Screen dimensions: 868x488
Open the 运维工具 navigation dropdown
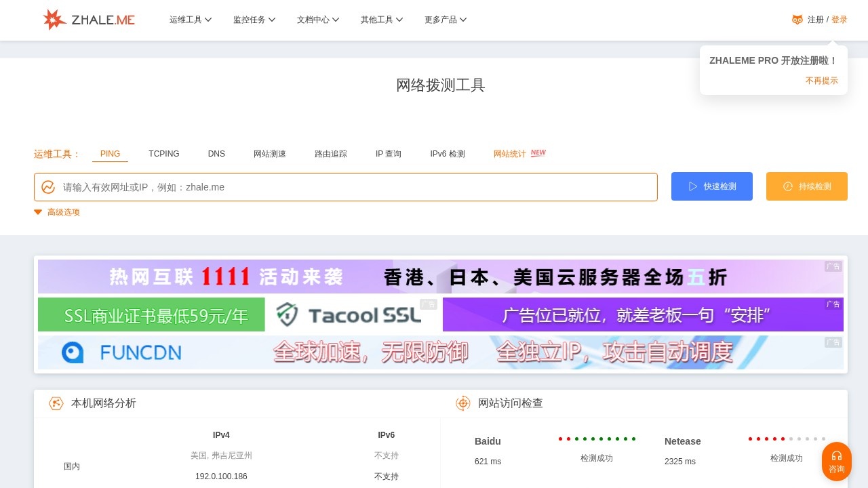[x=190, y=20]
